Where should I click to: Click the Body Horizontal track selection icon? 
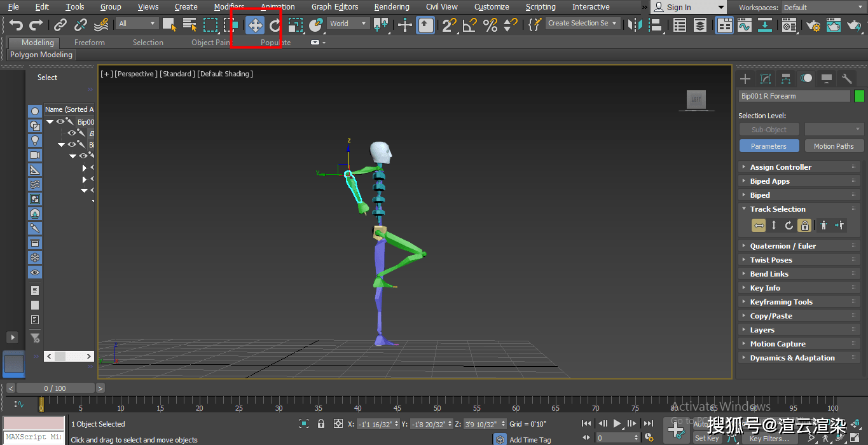pos(758,225)
